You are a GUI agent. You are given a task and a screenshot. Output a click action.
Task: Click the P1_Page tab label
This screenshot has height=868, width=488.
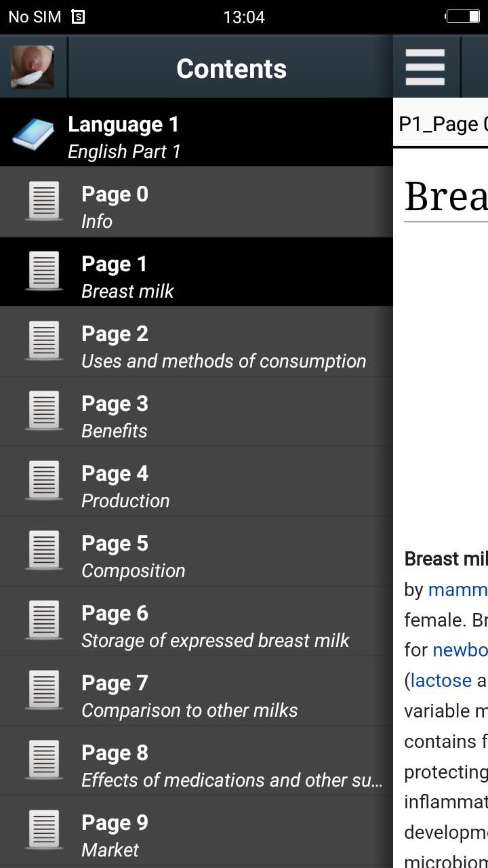443,123
